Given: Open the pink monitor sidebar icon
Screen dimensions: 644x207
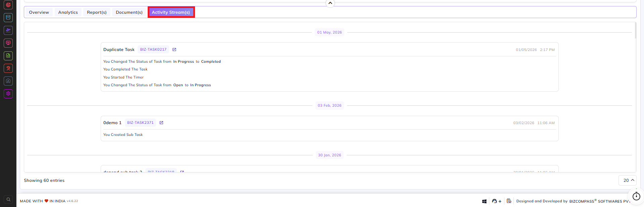Looking at the screenshot, I should tap(8, 43).
